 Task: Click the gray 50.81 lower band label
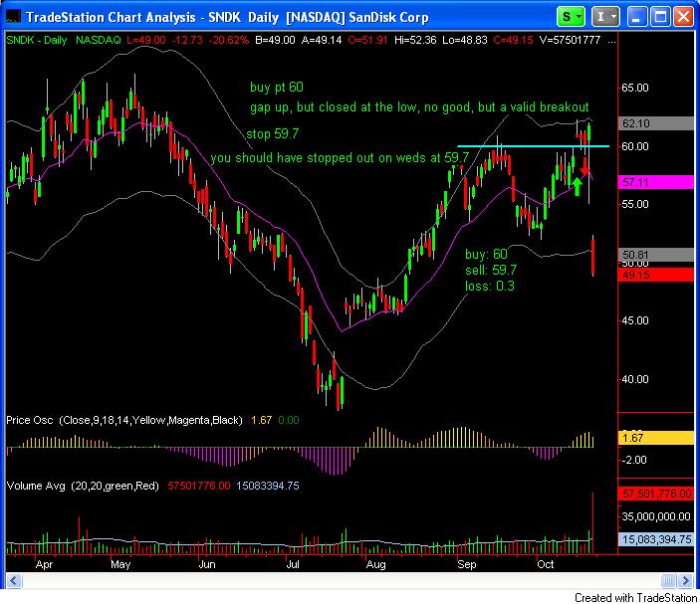(655, 255)
